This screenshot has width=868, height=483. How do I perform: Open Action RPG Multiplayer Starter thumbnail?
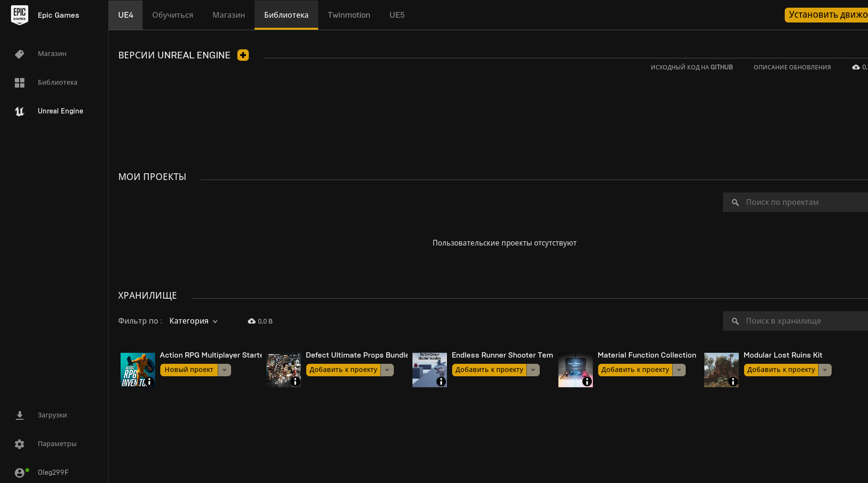click(x=138, y=370)
